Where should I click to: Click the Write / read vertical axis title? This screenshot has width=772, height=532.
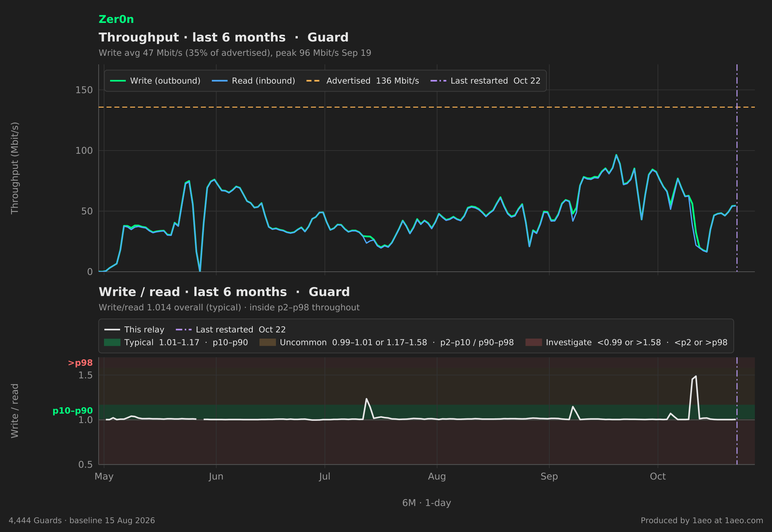coord(15,411)
